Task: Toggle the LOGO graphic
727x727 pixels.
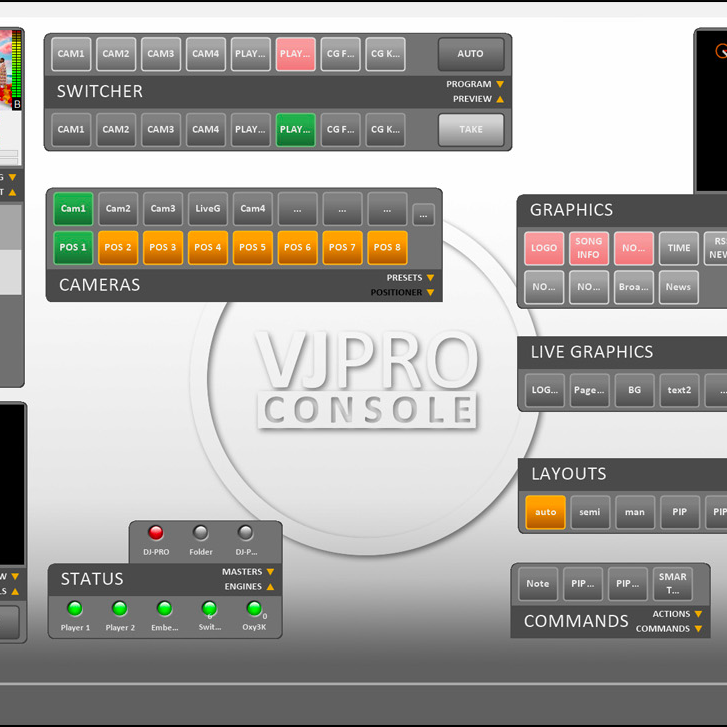Action: tap(544, 249)
